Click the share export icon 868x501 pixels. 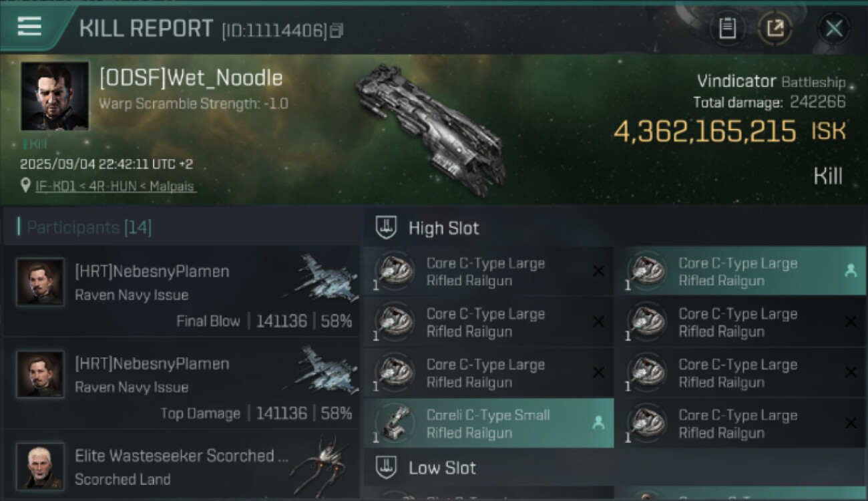pyautogui.click(x=775, y=28)
